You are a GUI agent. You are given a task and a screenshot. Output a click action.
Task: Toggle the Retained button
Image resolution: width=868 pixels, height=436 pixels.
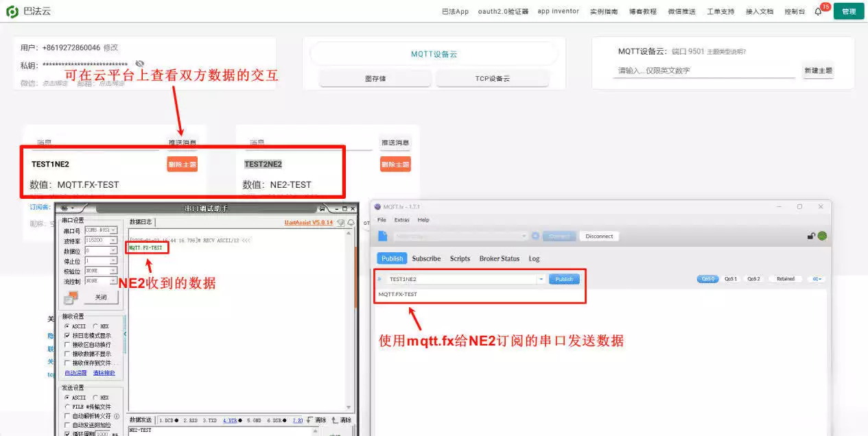(x=786, y=279)
